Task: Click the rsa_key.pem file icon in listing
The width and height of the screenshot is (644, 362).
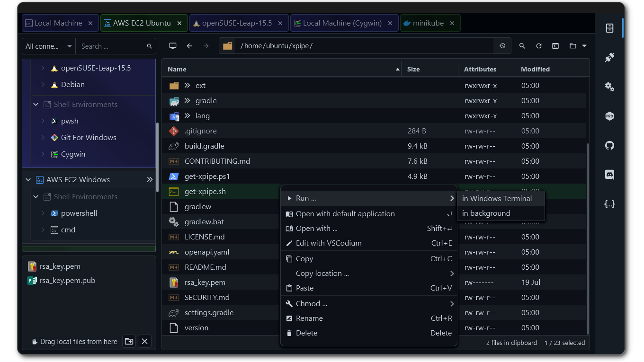Action: [x=174, y=283]
